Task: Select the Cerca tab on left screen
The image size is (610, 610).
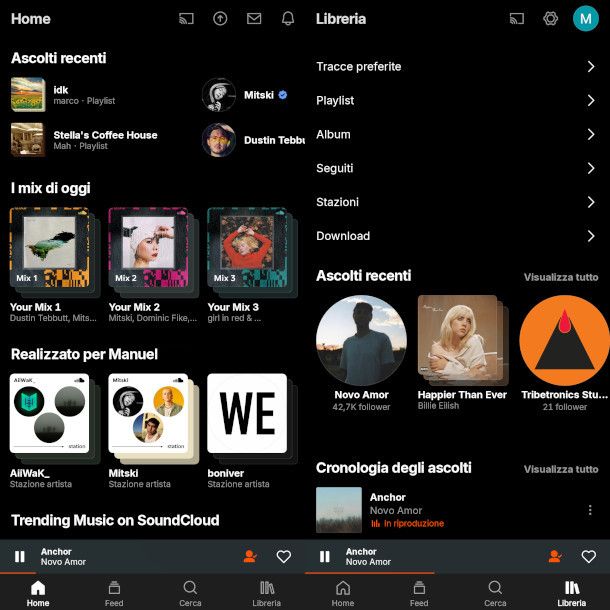Action: pos(190,594)
